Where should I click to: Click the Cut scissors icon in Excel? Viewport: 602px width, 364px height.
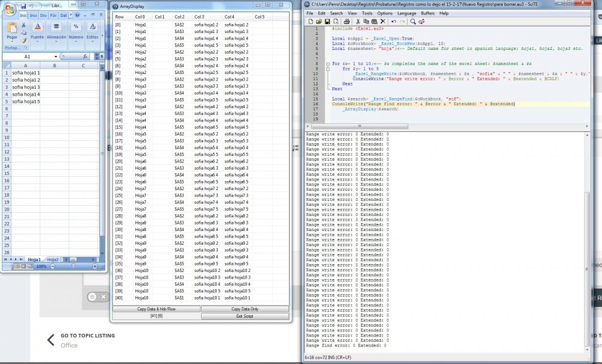coord(23,25)
